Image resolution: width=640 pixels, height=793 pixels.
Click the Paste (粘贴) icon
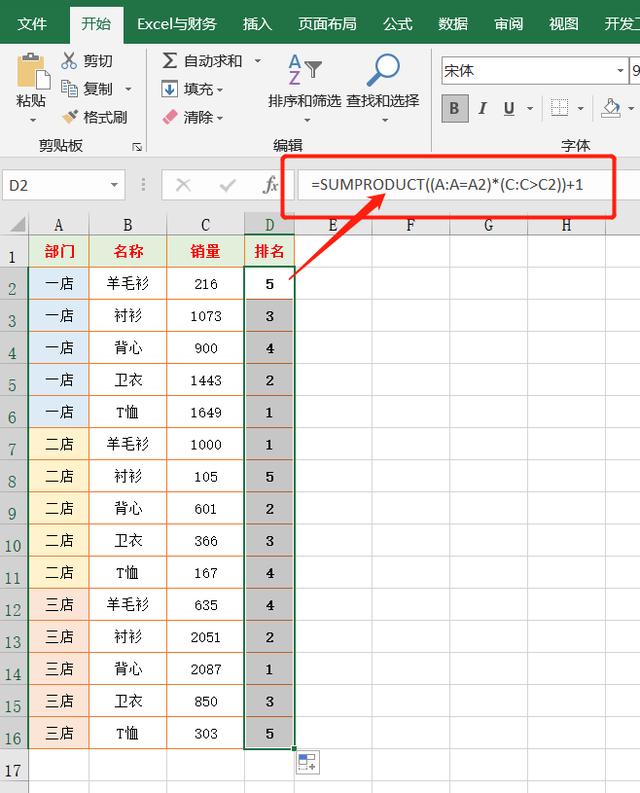click(33, 71)
